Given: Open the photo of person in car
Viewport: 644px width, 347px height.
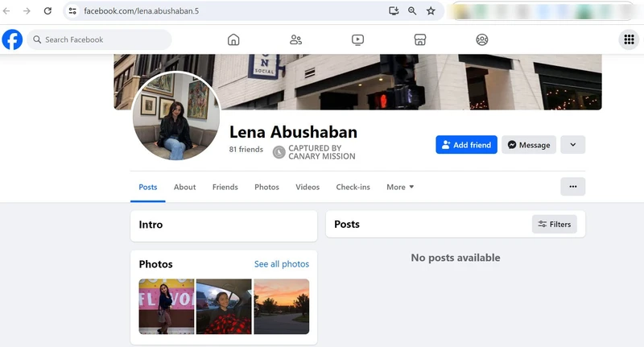Looking at the screenshot, I should pyautogui.click(x=224, y=307).
